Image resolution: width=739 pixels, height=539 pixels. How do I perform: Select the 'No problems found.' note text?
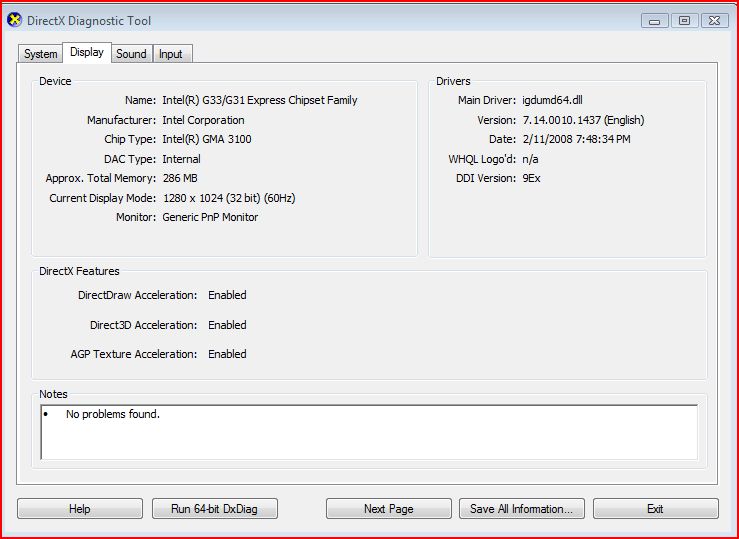point(113,414)
